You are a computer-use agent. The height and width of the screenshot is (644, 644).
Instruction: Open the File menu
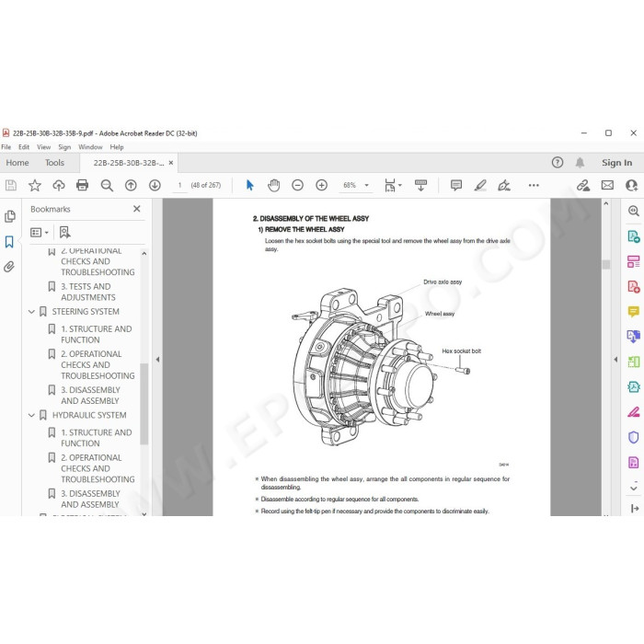tap(6, 146)
